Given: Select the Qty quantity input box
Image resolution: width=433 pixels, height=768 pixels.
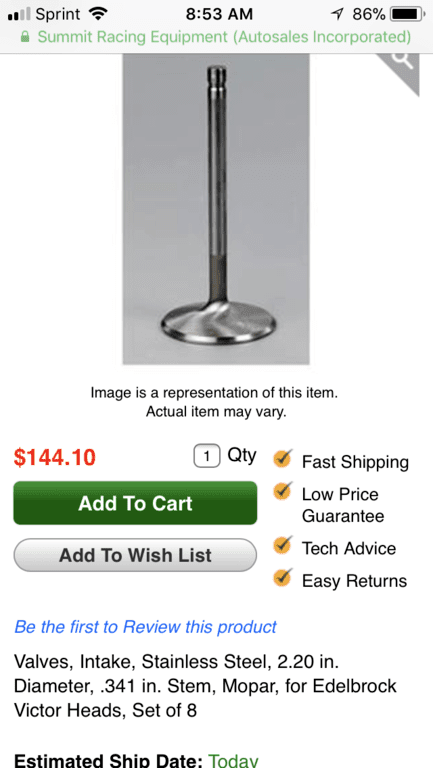Looking at the screenshot, I should click(207, 456).
